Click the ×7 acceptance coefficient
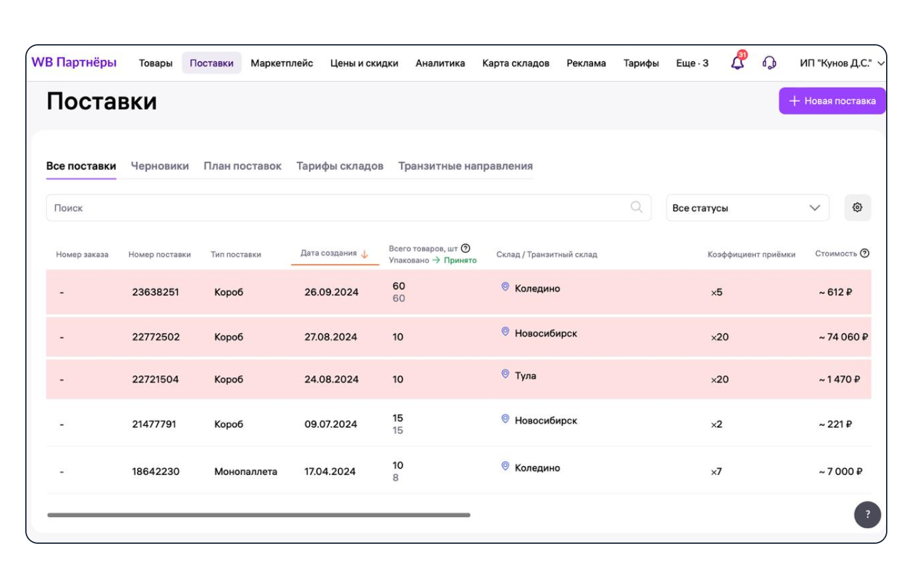 pyautogui.click(x=716, y=471)
